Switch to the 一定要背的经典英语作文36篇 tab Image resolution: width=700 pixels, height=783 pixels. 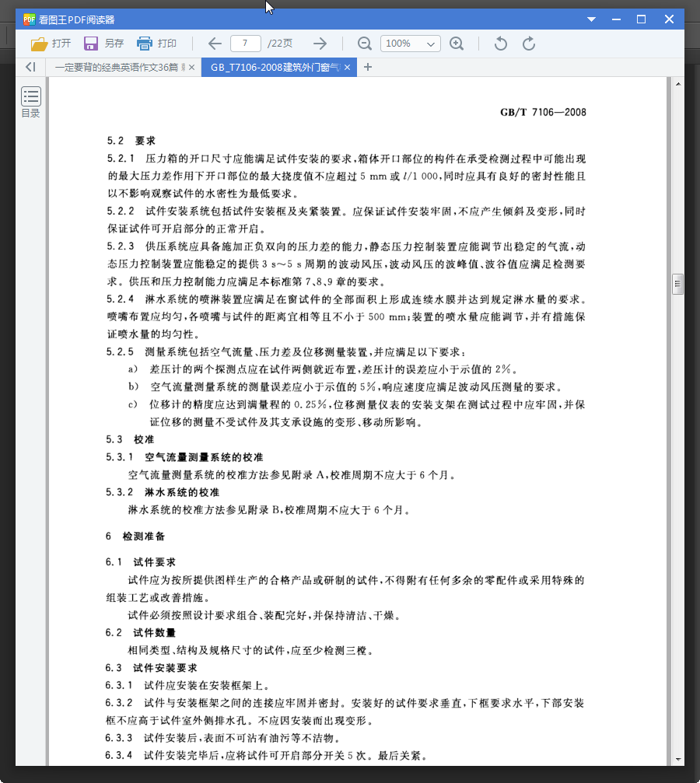(x=120, y=67)
